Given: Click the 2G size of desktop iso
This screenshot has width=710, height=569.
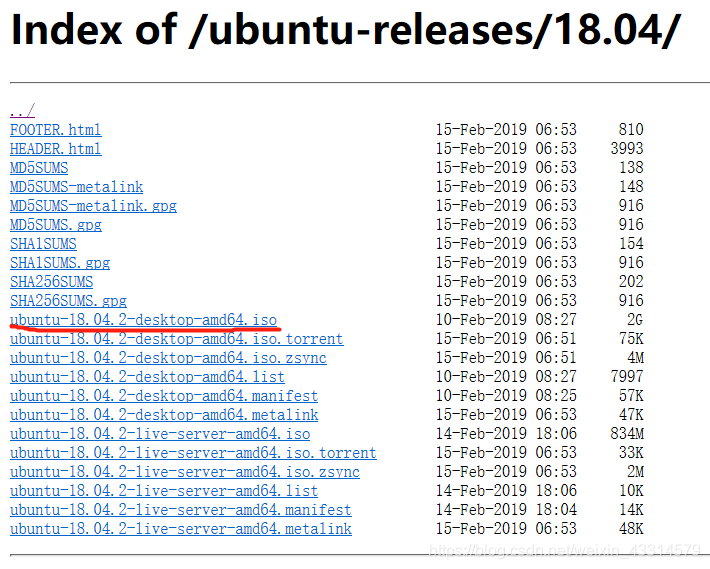Looking at the screenshot, I should pos(635,320).
